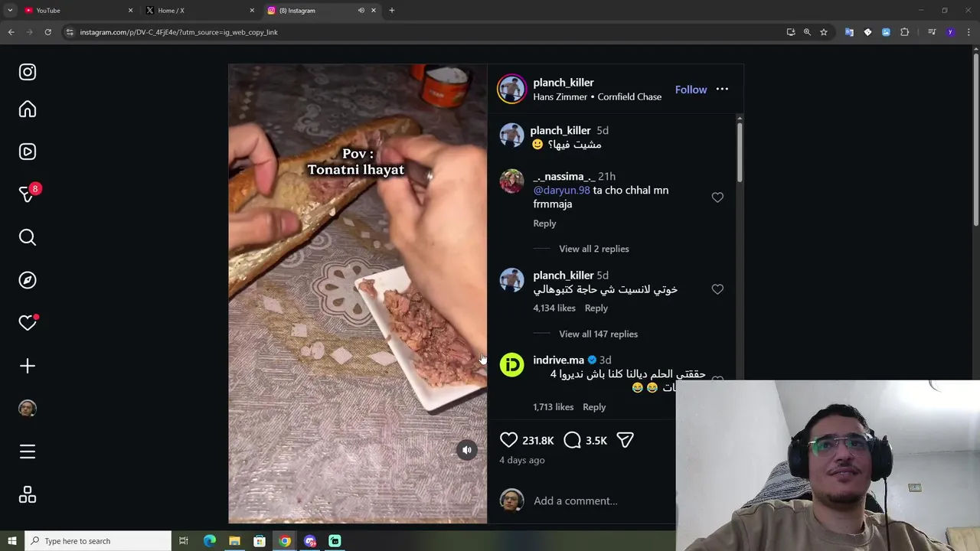Open Search in Instagram sidebar

coord(28,237)
